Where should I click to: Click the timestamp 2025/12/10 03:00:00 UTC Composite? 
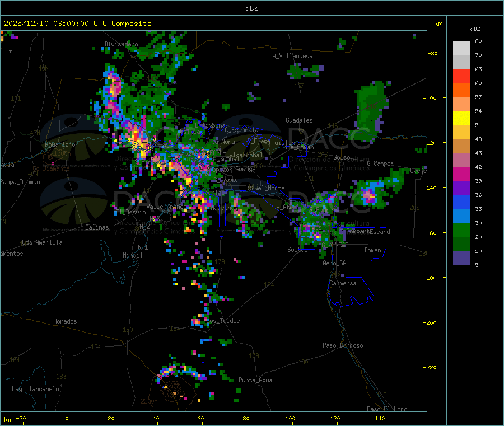(x=77, y=24)
